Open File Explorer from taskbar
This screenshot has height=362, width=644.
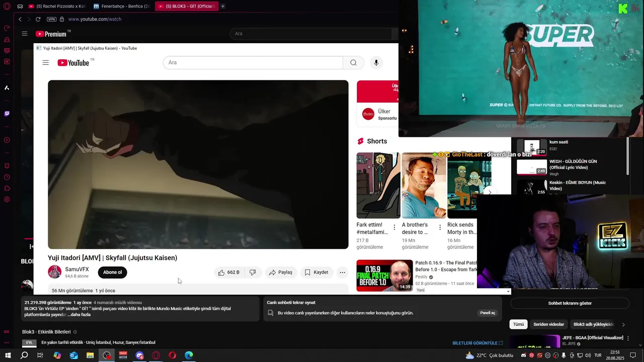[90, 355]
